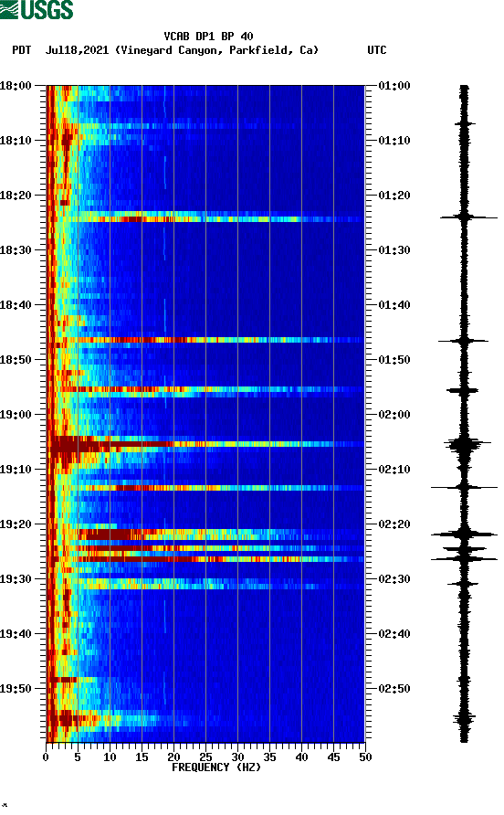The width and height of the screenshot is (504, 815).
Task: Click the USGS logo
Action: click(x=37, y=9)
